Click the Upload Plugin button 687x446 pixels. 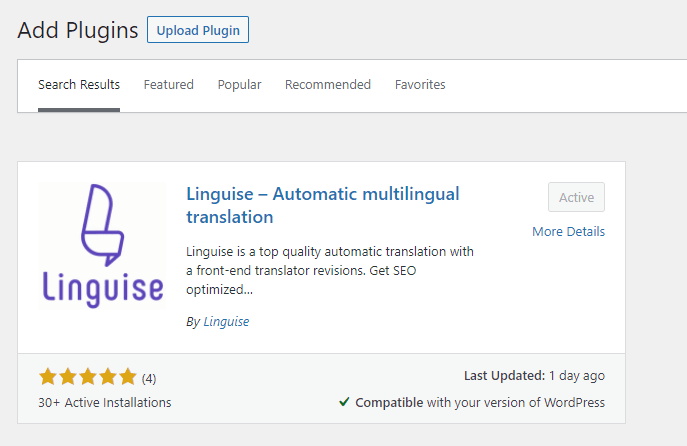[198, 30]
